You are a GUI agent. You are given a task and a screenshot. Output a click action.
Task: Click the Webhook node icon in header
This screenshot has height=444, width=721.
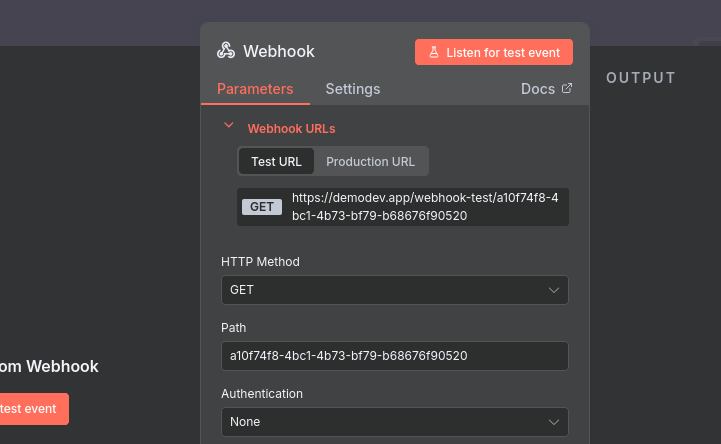coord(226,51)
